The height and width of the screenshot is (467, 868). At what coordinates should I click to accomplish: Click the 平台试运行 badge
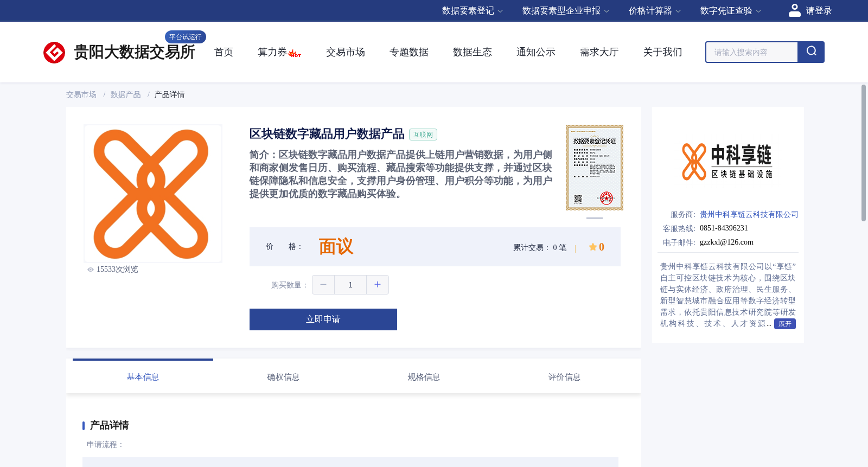pos(186,37)
